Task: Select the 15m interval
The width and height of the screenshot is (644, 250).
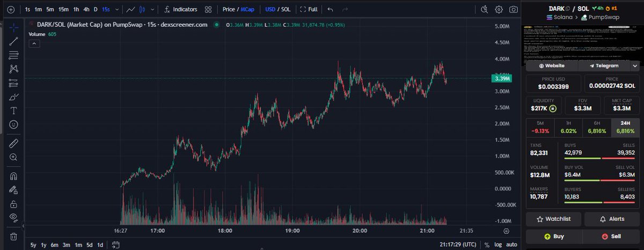Action: (63, 9)
